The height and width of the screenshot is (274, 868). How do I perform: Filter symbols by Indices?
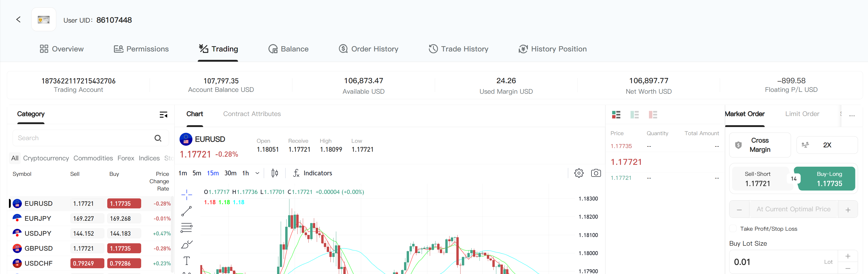[149, 158]
